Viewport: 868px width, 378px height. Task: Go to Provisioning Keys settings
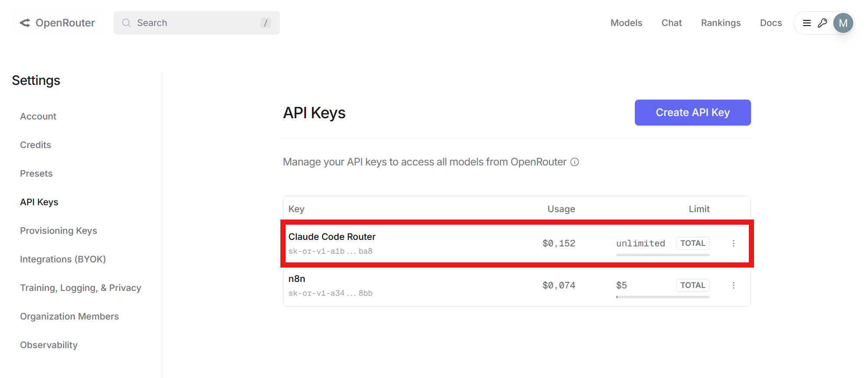click(x=58, y=230)
